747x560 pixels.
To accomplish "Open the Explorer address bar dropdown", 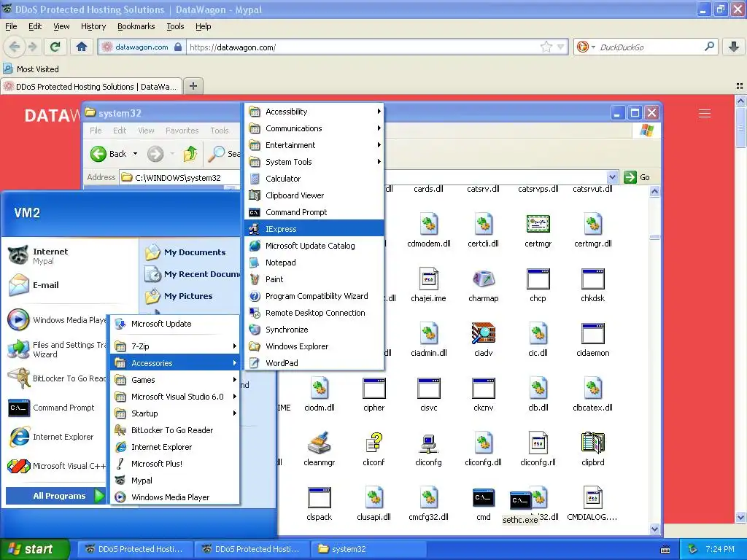I will 613,178.
